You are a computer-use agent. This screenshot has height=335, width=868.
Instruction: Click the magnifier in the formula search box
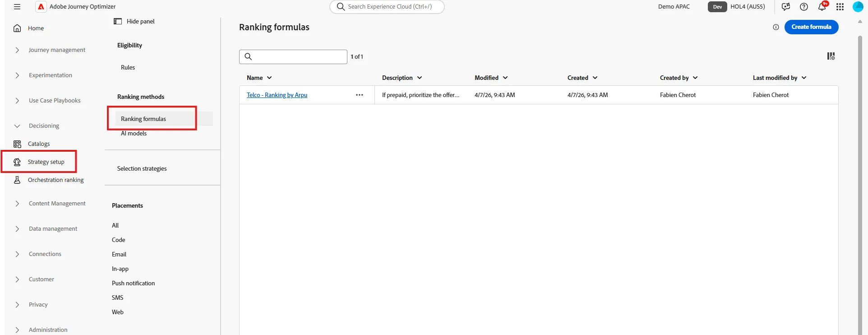[248, 56]
